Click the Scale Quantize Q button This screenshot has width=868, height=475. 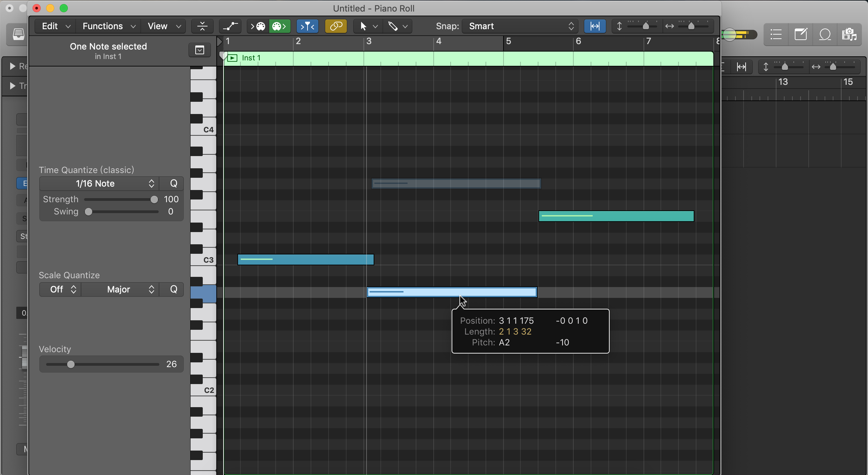point(173,289)
